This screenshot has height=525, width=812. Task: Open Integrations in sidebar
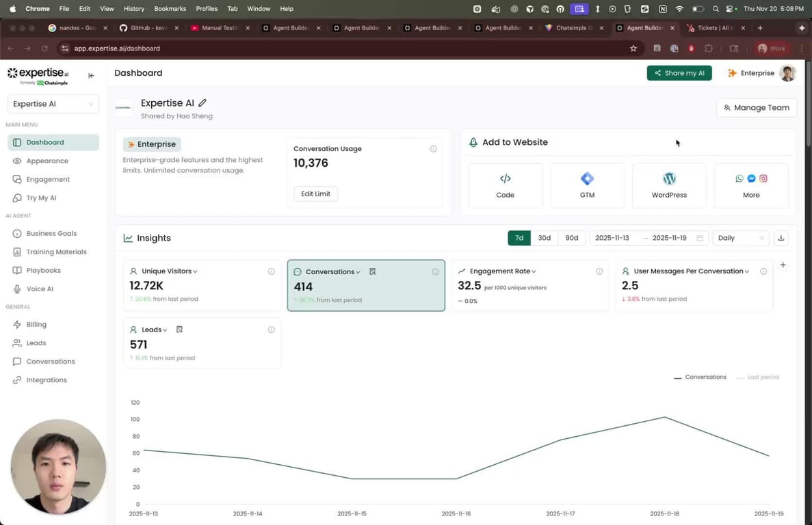pos(53,380)
